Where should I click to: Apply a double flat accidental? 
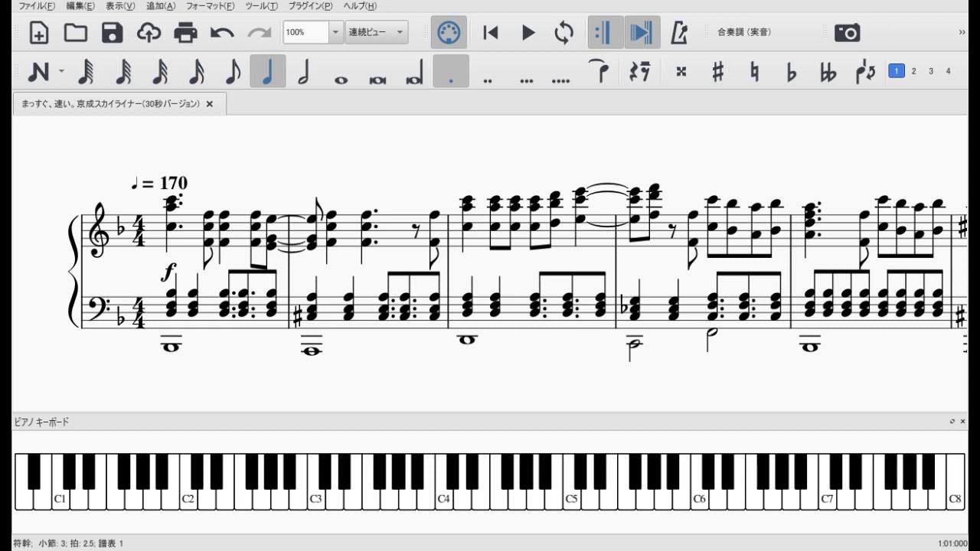pos(828,72)
